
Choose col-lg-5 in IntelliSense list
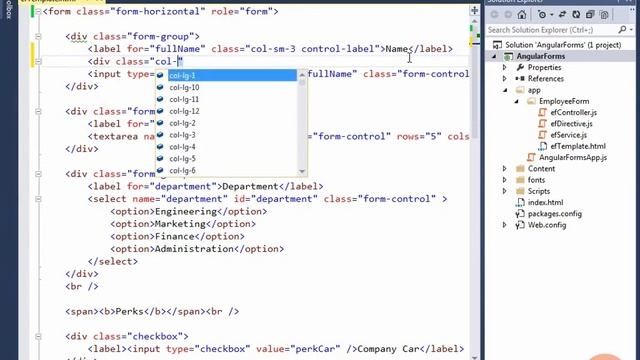pos(227,158)
